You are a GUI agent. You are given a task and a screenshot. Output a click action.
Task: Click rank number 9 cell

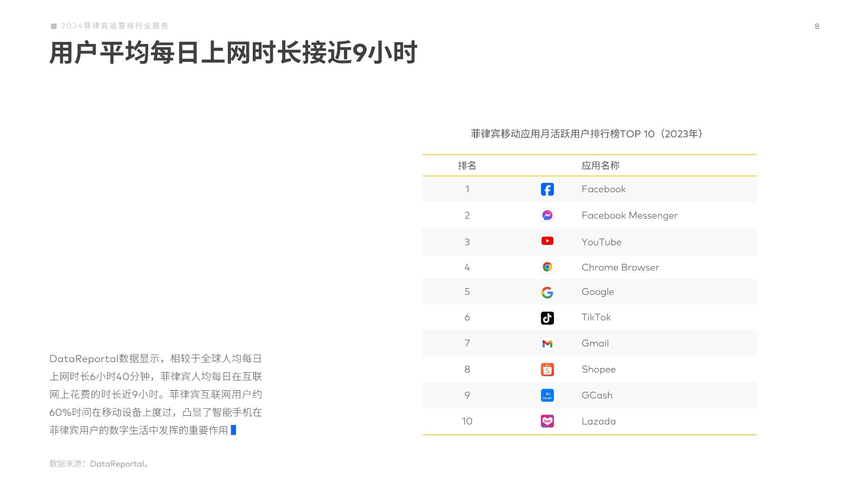tap(467, 395)
